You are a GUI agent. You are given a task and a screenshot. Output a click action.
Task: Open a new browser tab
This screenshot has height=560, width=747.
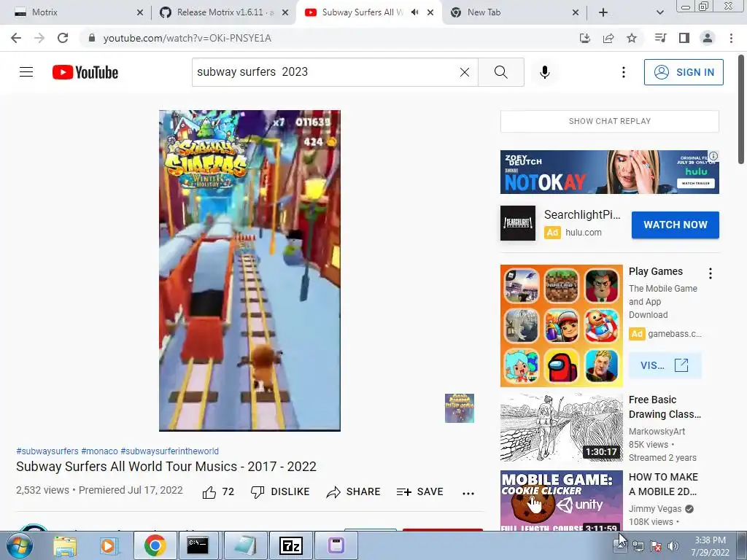coord(603,12)
